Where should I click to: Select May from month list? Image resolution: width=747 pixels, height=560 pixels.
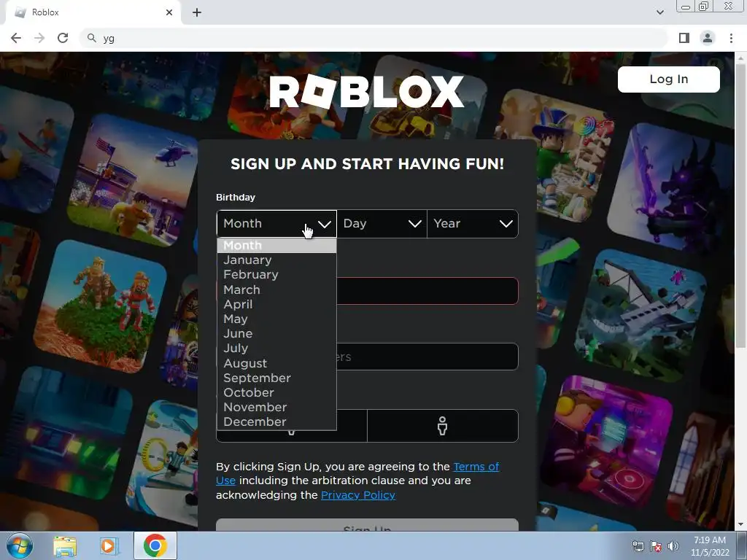(276, 319)
